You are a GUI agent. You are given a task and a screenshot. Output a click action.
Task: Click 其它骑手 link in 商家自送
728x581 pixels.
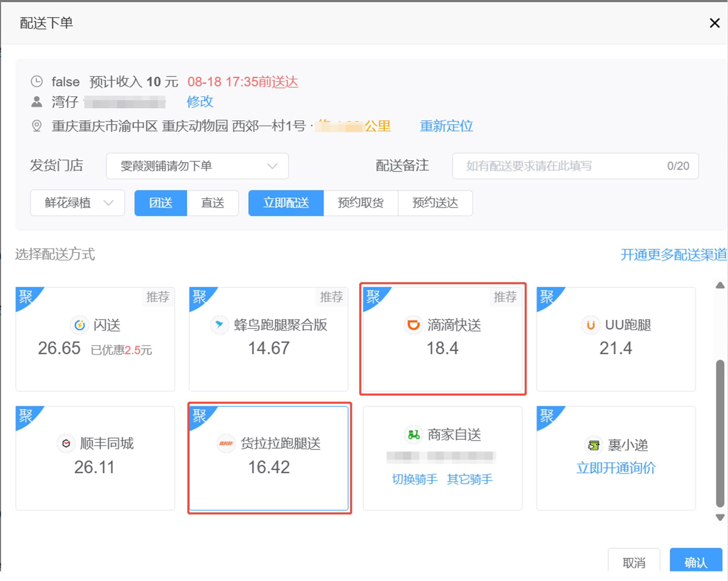tap(470, 479)
